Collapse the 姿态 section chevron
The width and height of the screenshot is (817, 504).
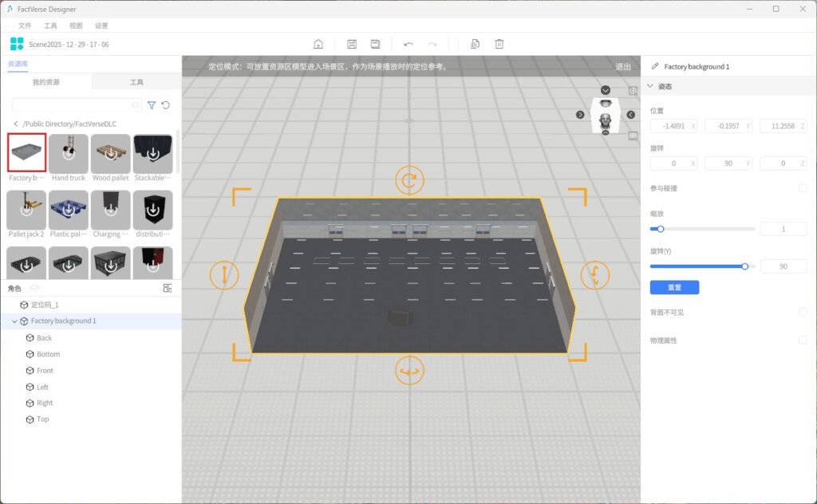(x=651, y=86)
